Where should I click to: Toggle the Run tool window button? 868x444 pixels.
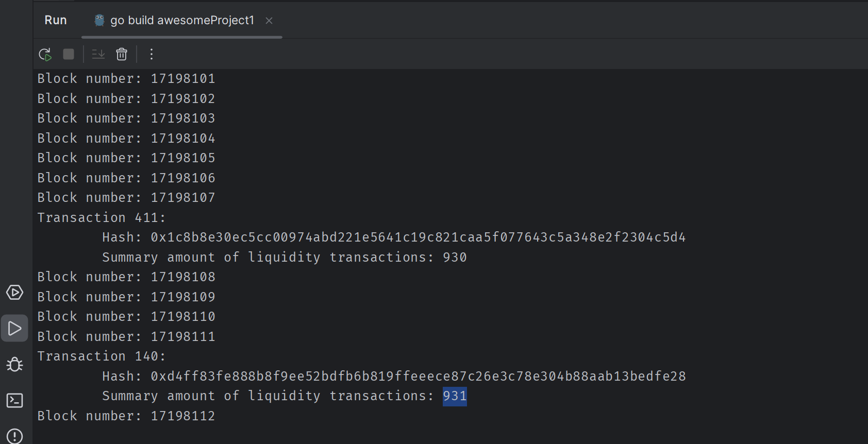[x=14, y=329]
